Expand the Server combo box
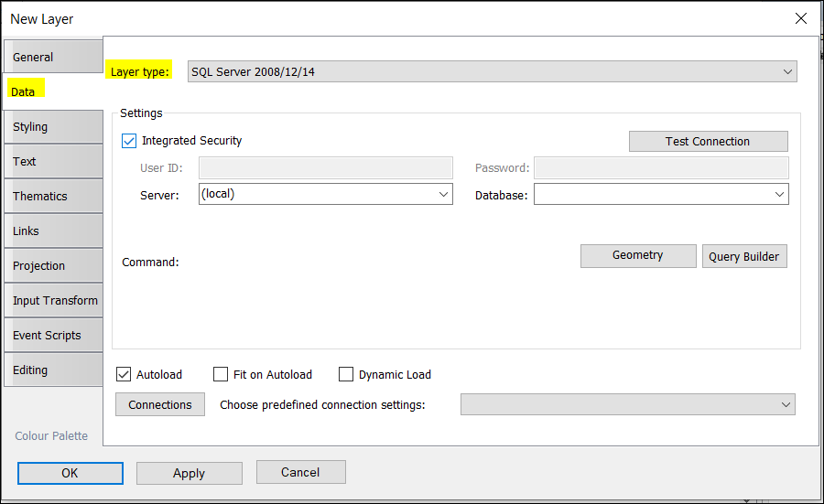The image size is (824, 504). click(443, 194)
